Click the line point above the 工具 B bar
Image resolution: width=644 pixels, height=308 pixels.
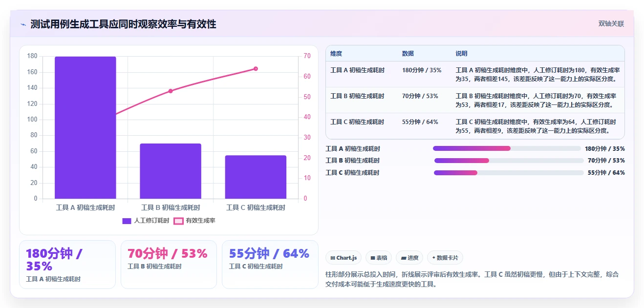(x=171, y=91)
